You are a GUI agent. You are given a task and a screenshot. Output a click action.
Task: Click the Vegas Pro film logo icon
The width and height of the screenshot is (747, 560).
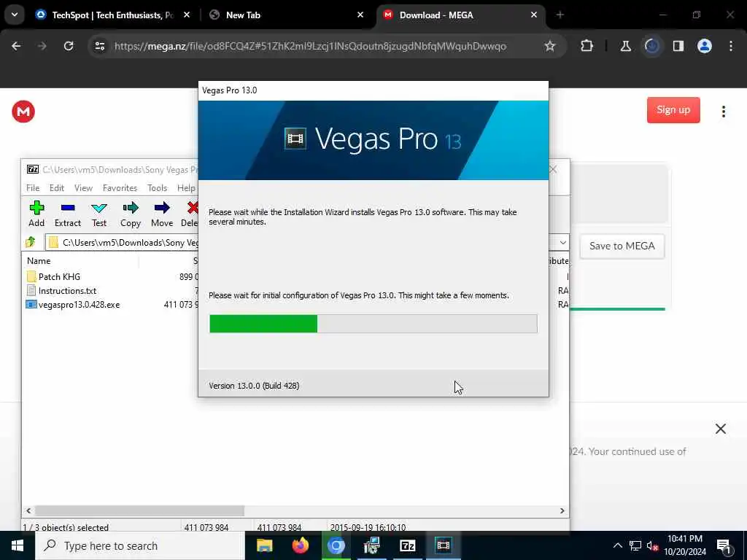tap(295, 139)
